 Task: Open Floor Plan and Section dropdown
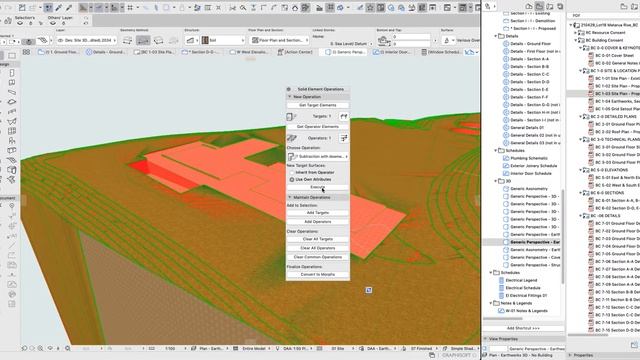click(280, 40)
